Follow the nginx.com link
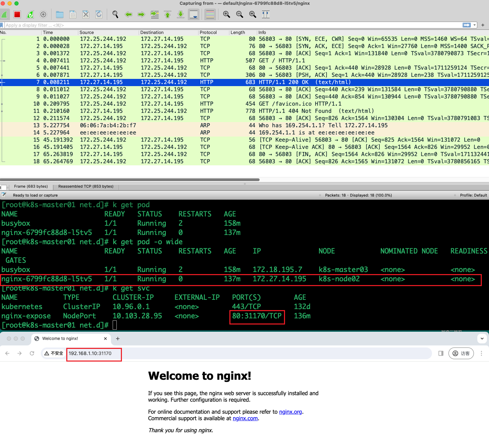This screenshot has height=448, width=489. pyautogui.click(x=245, y=418)
